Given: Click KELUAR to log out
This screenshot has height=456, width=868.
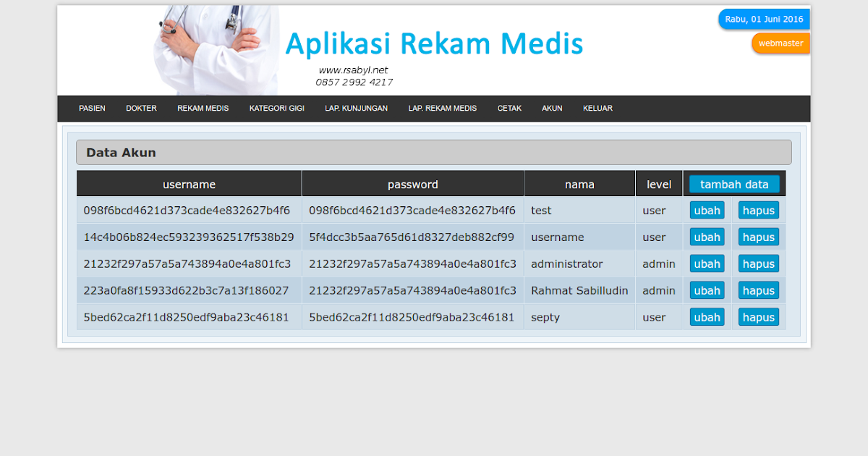Looking at the screenshot, I should pyautogui.click(x=597, y=108).
